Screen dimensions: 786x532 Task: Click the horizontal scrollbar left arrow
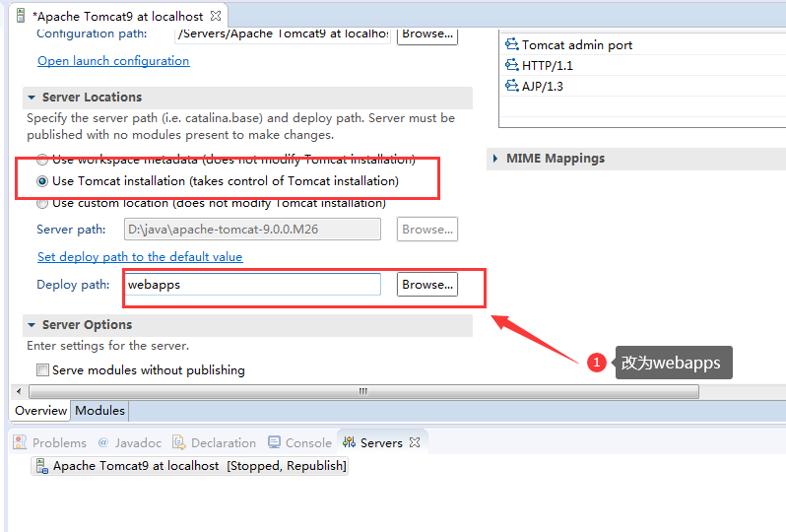point(19,391)
